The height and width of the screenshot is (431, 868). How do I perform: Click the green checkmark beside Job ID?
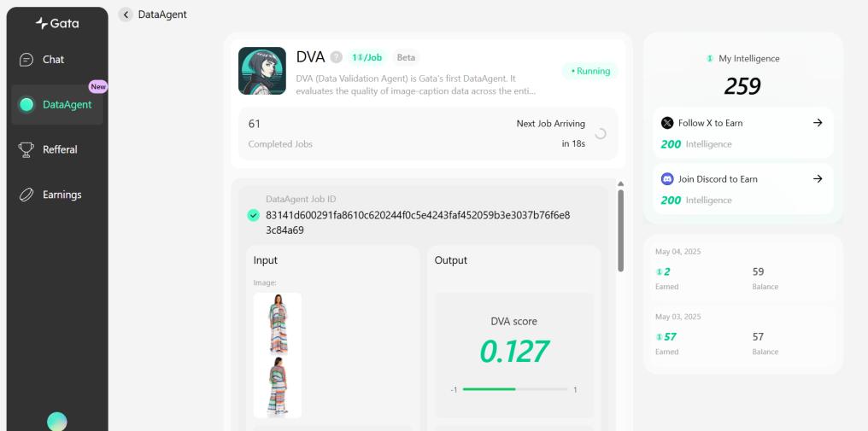coord(253,215)
